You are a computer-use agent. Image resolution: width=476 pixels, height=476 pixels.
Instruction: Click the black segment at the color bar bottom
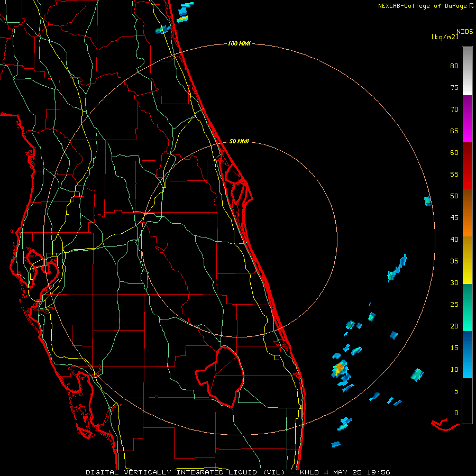coord(467,401)
